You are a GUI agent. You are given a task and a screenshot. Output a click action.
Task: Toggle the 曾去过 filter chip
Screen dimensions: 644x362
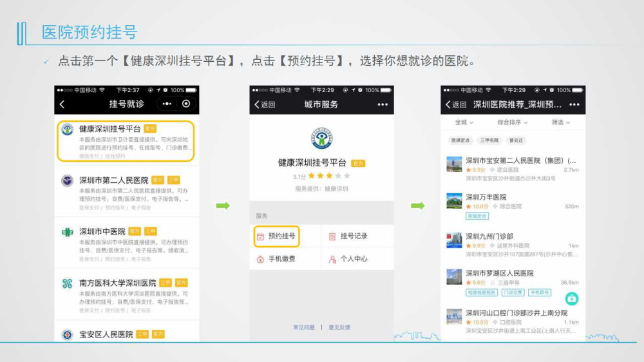pyautogui.click(x=516, y=140)
